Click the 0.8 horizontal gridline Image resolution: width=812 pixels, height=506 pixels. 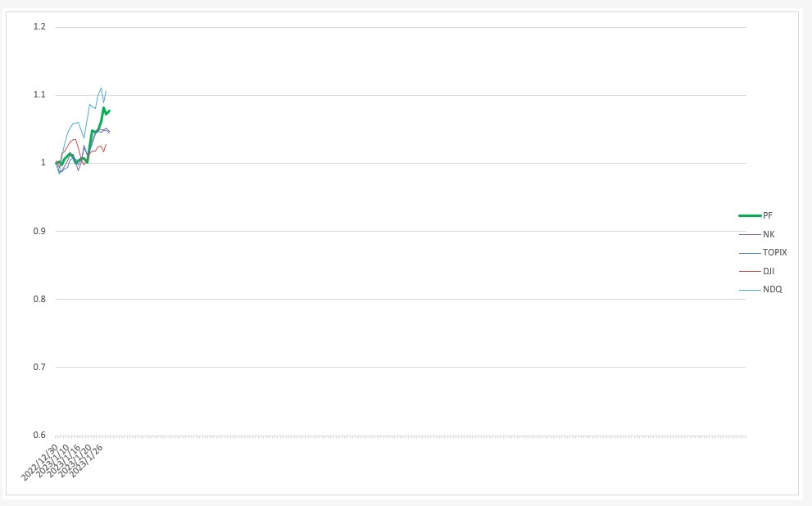(x=401, y=299)
